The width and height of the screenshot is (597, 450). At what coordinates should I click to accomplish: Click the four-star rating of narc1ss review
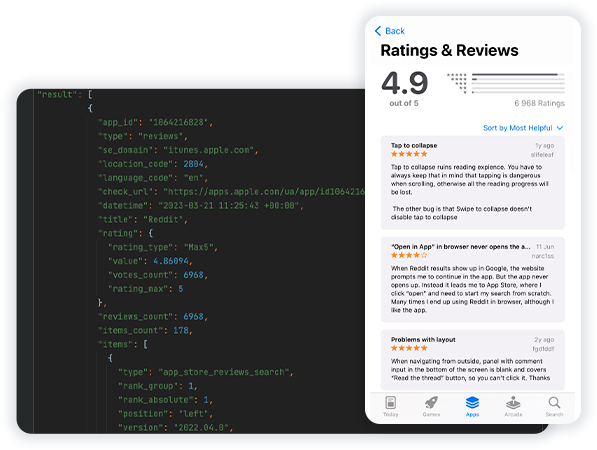tap(409, 255)
